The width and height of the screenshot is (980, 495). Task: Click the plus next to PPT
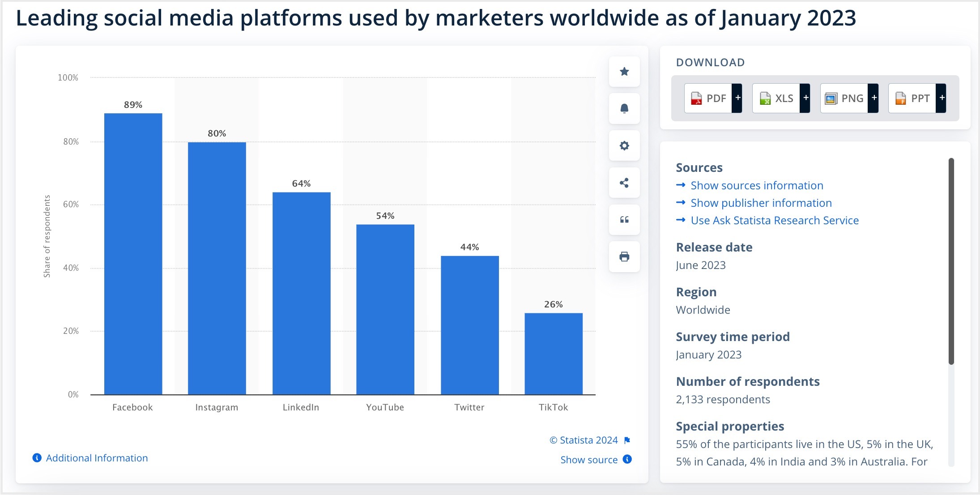pos(942,98)
